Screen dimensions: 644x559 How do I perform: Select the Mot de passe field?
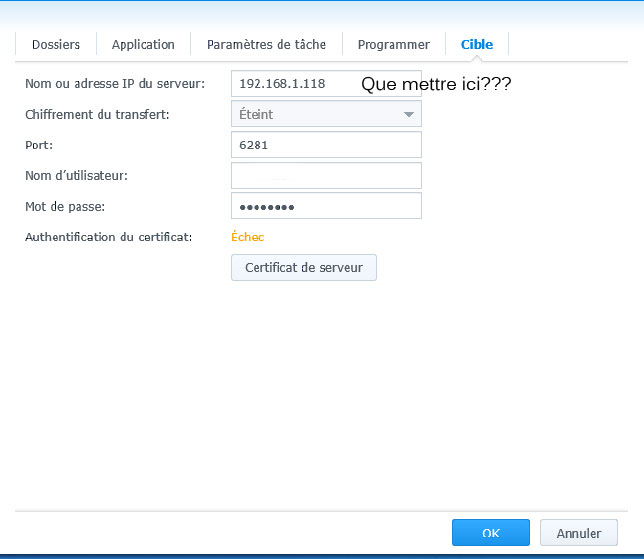326,206
